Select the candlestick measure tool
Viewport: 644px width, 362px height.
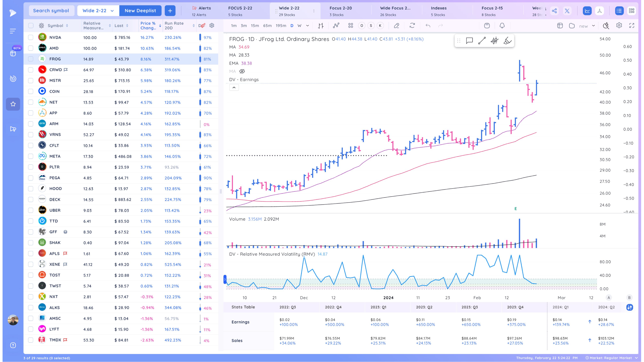(x=494, y=40)
